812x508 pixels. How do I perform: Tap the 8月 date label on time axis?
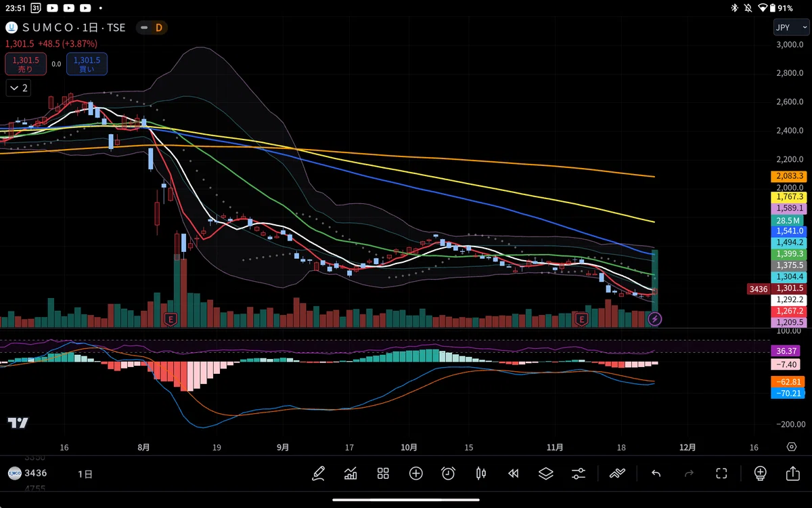click(x=143, y=447)
